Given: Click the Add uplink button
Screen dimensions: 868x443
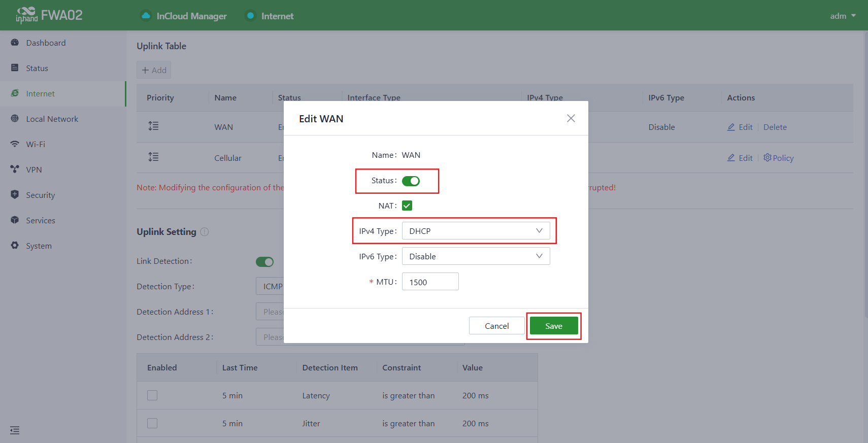Looking at the screenshot, I should (154, 70).
